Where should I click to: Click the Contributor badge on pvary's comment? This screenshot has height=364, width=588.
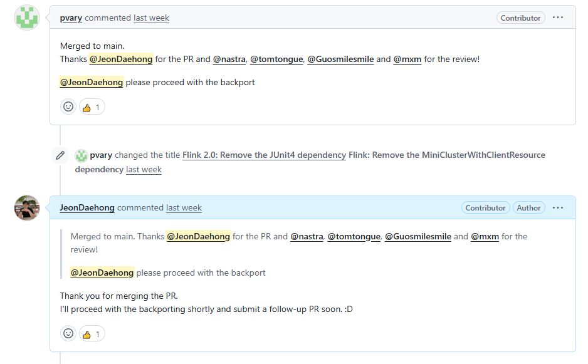coord(520,18)
